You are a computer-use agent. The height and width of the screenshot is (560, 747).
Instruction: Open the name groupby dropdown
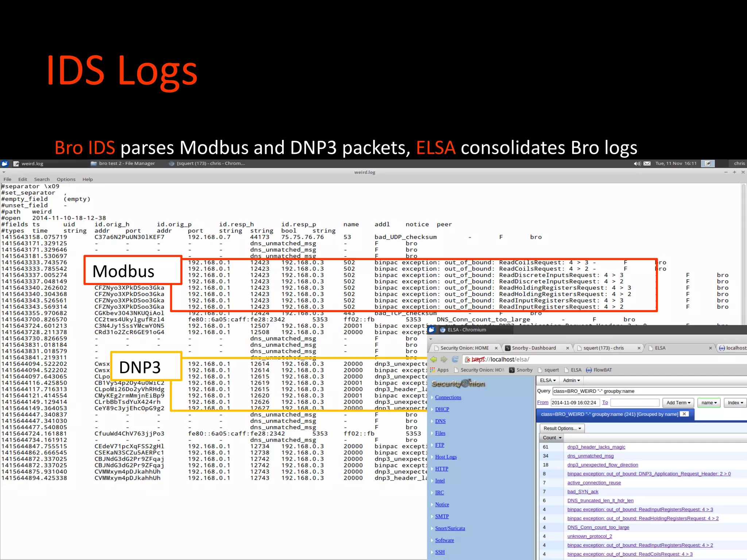tap(709, 402)
